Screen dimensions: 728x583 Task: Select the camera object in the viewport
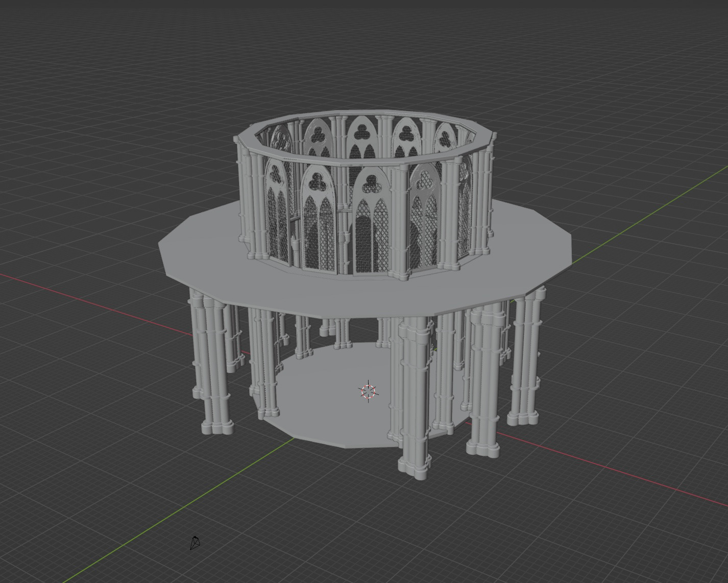(x=195, y=543)
